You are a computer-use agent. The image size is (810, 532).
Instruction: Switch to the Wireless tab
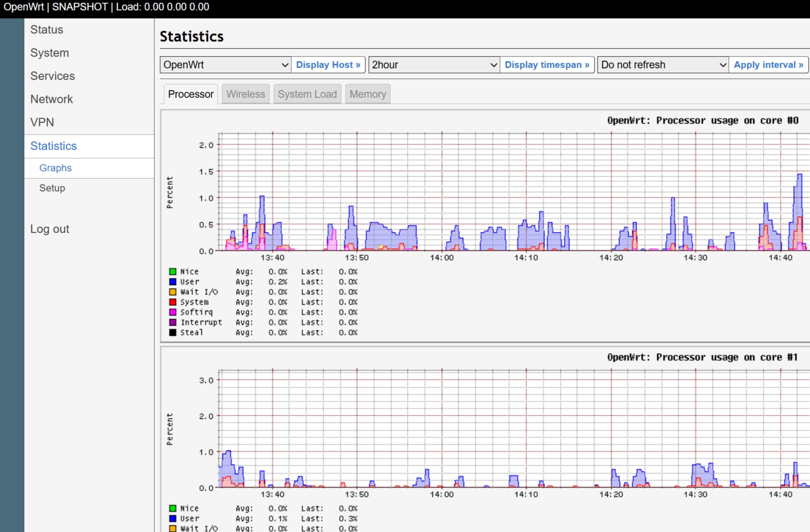pyautogui.click(x=245, y=95)
